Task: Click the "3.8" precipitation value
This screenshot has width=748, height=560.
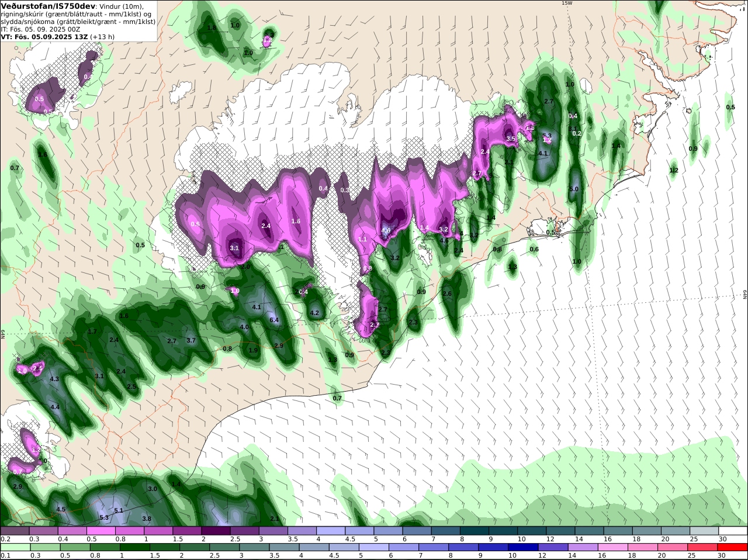Action: tap(147, 518)
